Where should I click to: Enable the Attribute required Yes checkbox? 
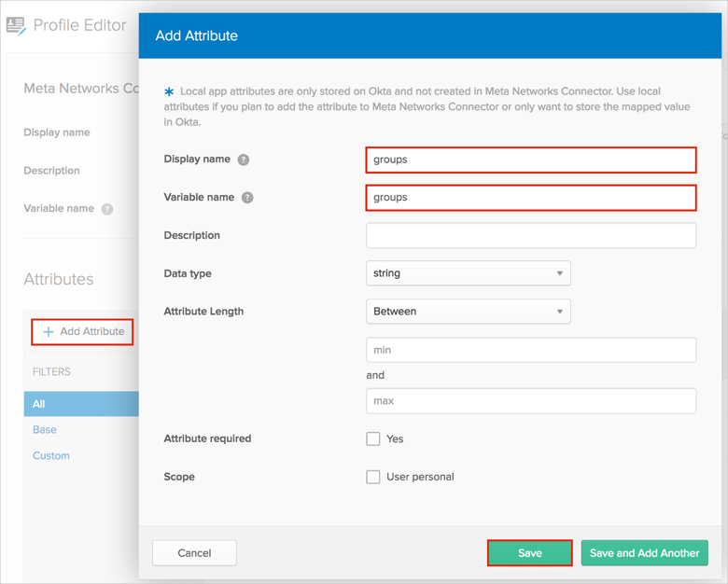[373, 438]
